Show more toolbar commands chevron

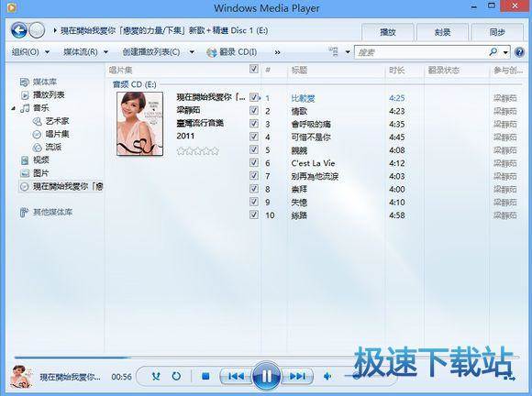(278, 52)
